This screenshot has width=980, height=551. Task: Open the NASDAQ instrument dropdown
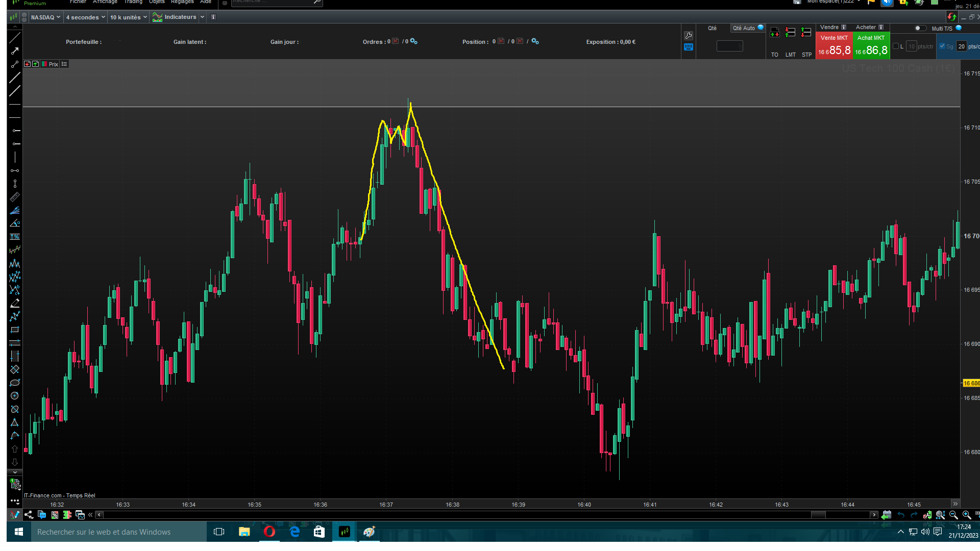[45, 17]
